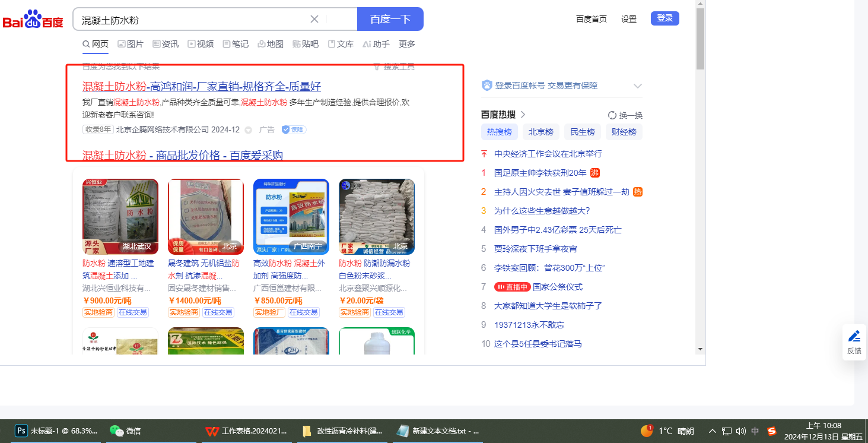Open the 改性沥青冷补料 folder taskbar item
Screen dimensions: 868x443
343,431
